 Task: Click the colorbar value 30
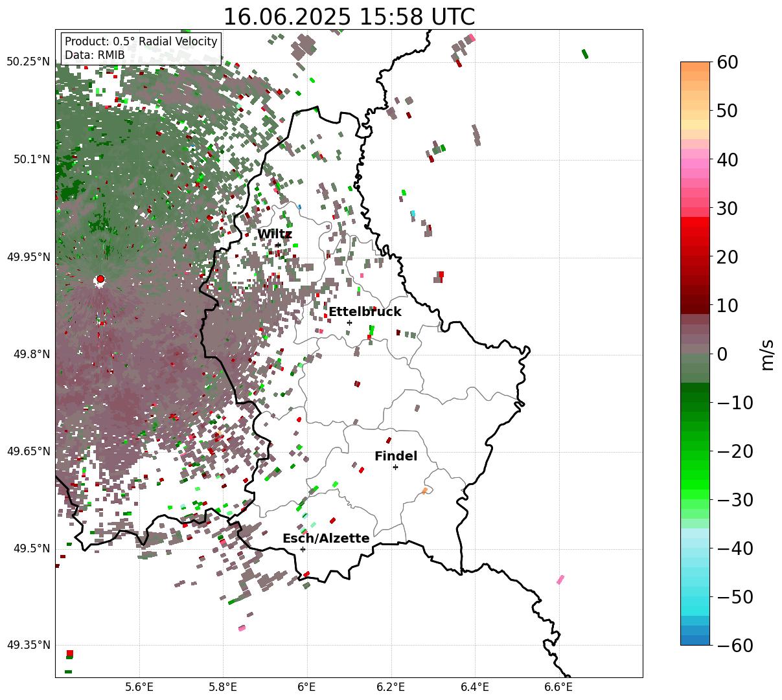pos(726,209)
